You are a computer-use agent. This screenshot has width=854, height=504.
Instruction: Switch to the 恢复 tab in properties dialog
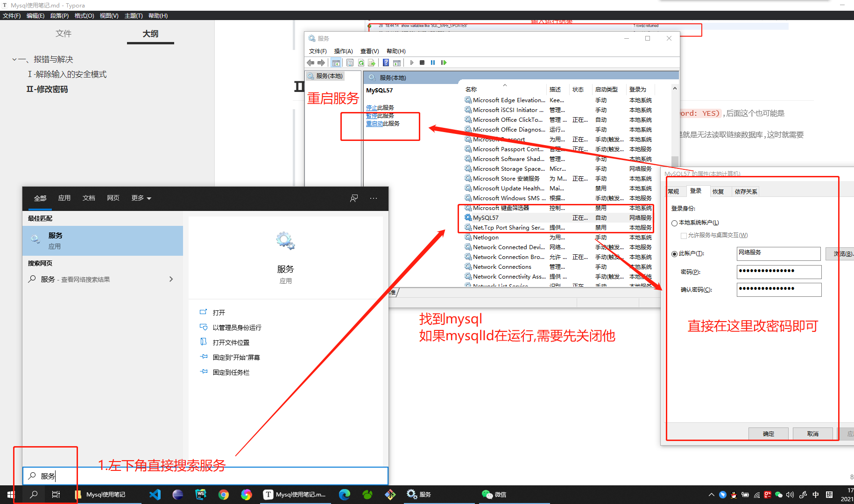718,192
